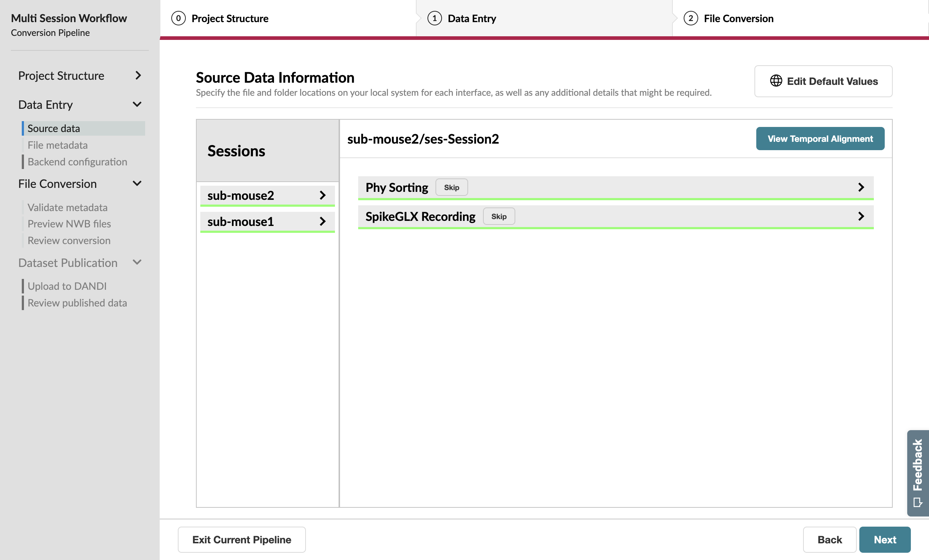Expand Phy Sorting panel arrow
Image resolution: width=929 pixels, height=560 pixels.
click(x=861, y=187)
